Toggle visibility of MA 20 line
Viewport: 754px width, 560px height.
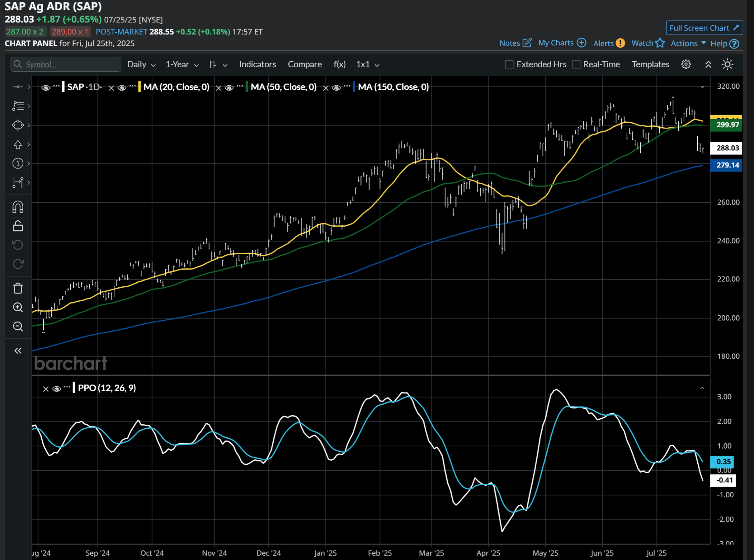(122, 88)
